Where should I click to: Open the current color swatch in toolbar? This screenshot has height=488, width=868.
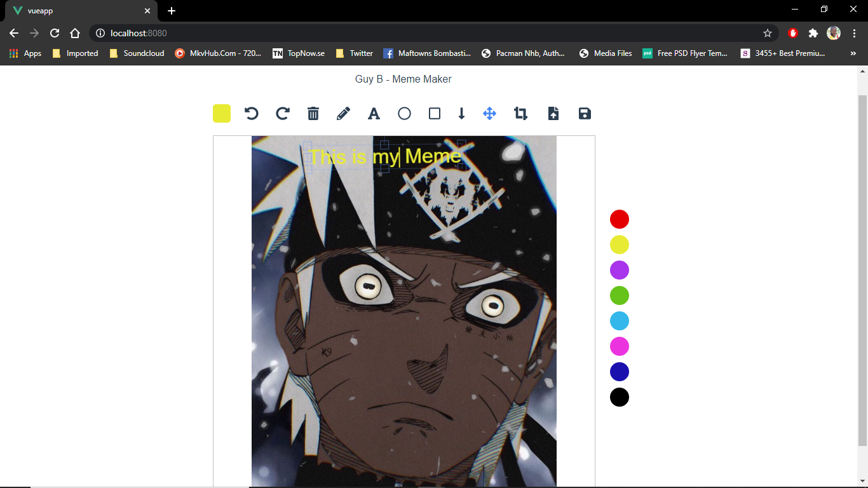221,113
